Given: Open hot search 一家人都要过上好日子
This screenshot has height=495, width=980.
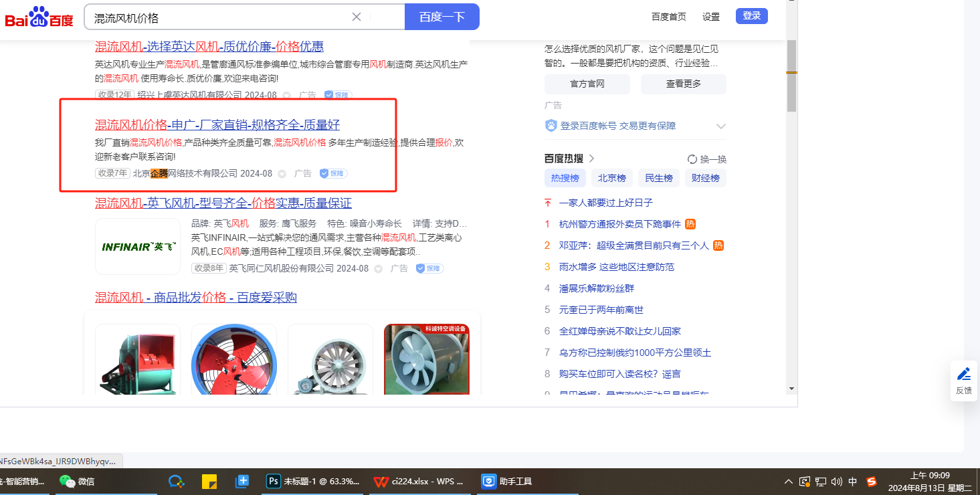Looking at the screenshot, I should point(606,203).
